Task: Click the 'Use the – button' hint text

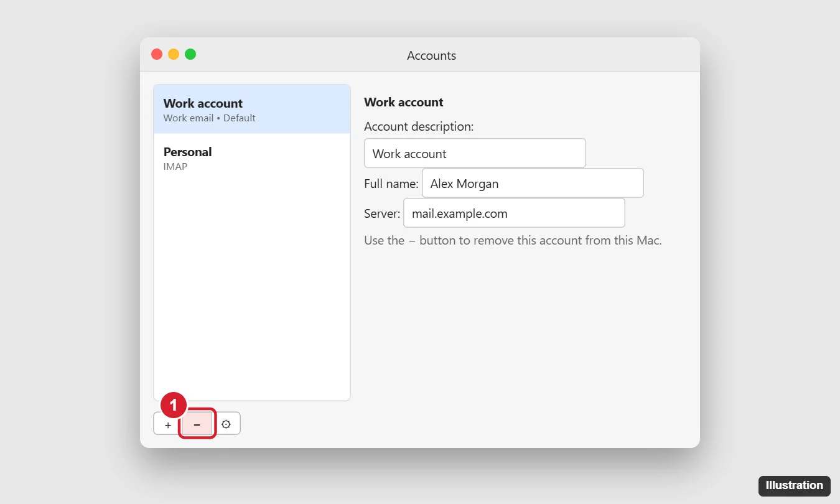Action: click(x=513, y=240)
